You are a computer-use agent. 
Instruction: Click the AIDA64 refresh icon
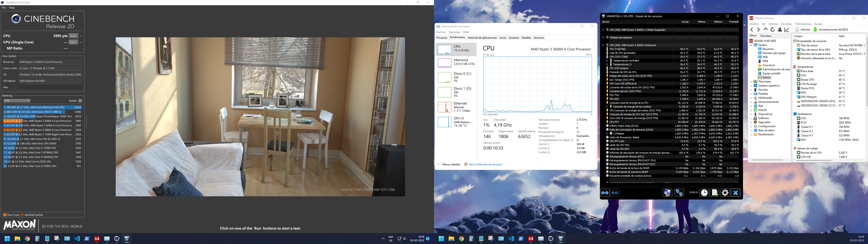(773, 30)
